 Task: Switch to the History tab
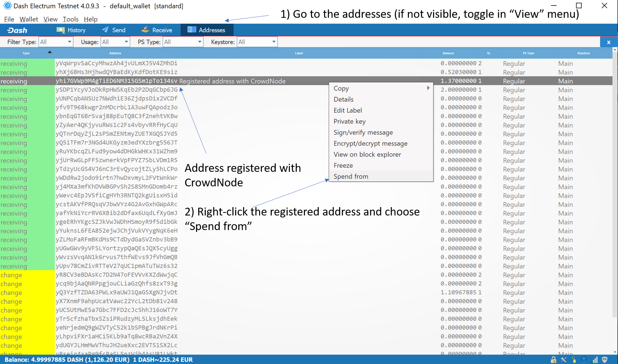click(x=71, y=30)
